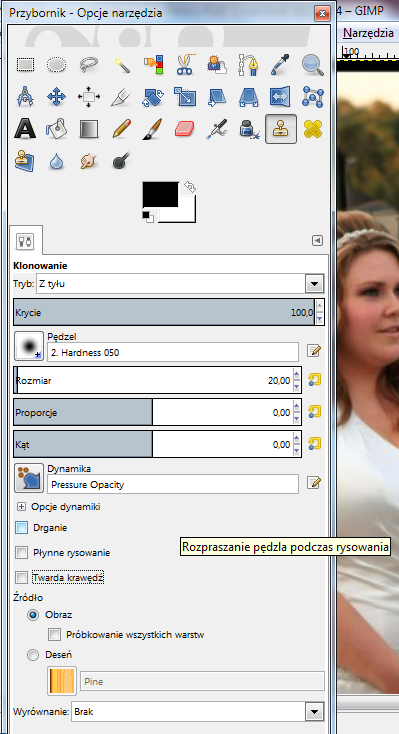
Task: Open the black foreground color swatch
Action: click(x=161, y=194)
